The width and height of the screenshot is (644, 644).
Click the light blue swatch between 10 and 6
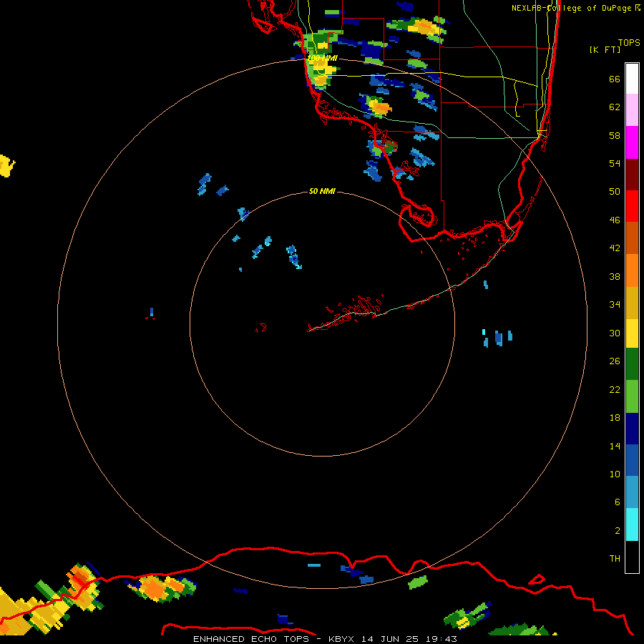(x=632, y=492)
